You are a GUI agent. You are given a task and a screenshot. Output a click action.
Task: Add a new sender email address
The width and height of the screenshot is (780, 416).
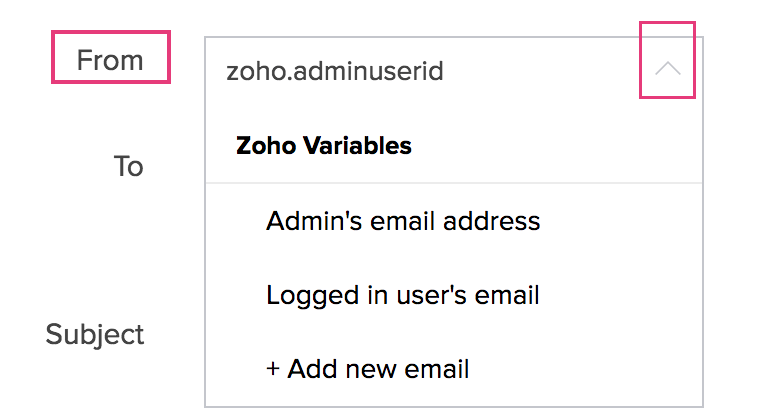point(368,369)
